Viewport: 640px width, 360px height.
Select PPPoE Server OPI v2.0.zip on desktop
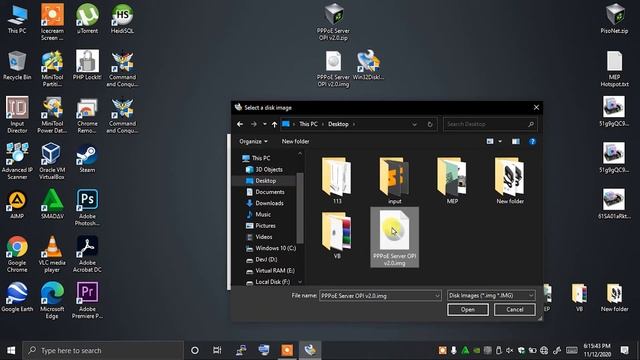pyautogui.click(x=333, y=22)
